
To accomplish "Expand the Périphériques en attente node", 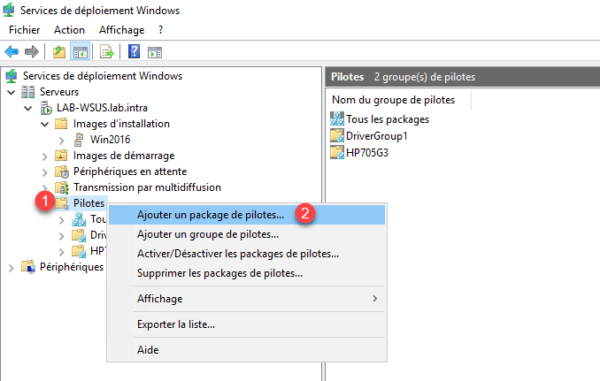I will point(45,173).
